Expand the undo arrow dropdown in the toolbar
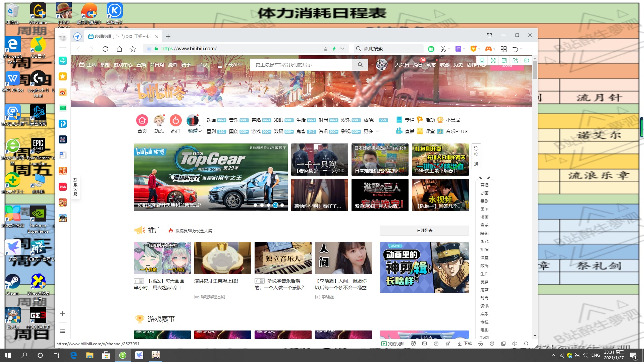This screenshot has height=362, width=644. pos(521,49)
